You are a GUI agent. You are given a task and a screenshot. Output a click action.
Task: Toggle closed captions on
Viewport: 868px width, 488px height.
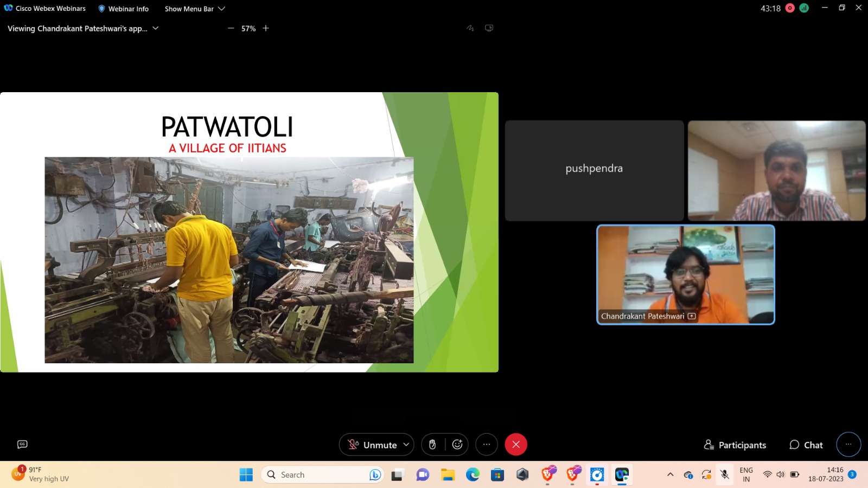click(22, 444)
